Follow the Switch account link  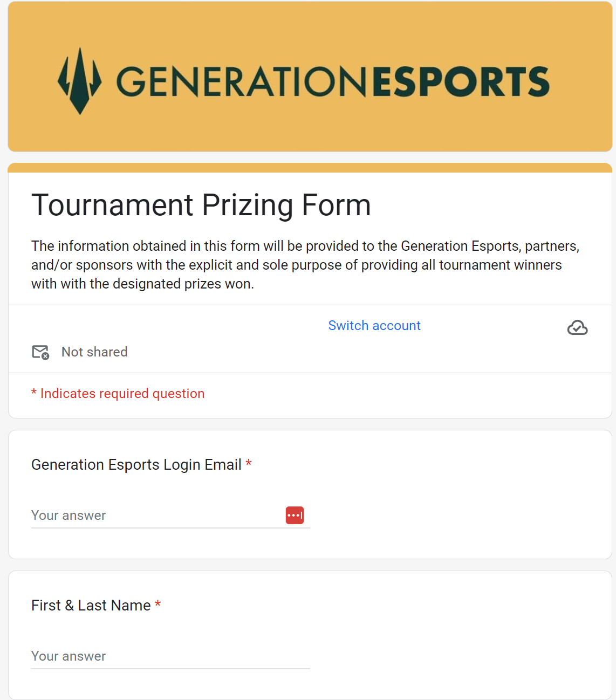(374, 326)
